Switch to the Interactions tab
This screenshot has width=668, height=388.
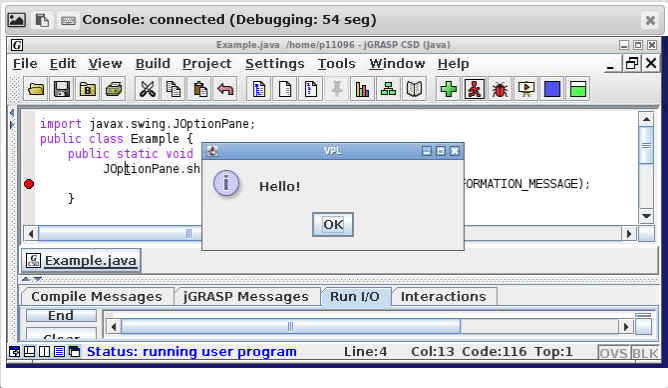tap(443, 296)
